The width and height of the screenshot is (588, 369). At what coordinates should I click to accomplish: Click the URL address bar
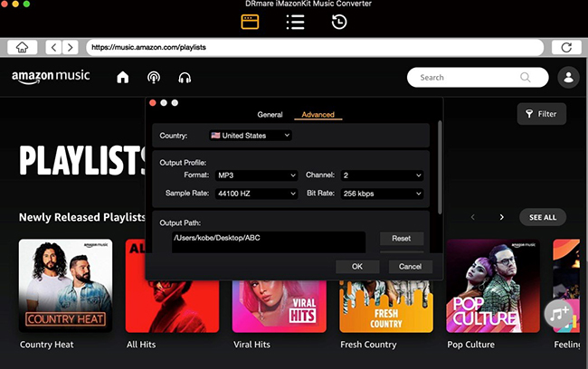pos(315,48)
